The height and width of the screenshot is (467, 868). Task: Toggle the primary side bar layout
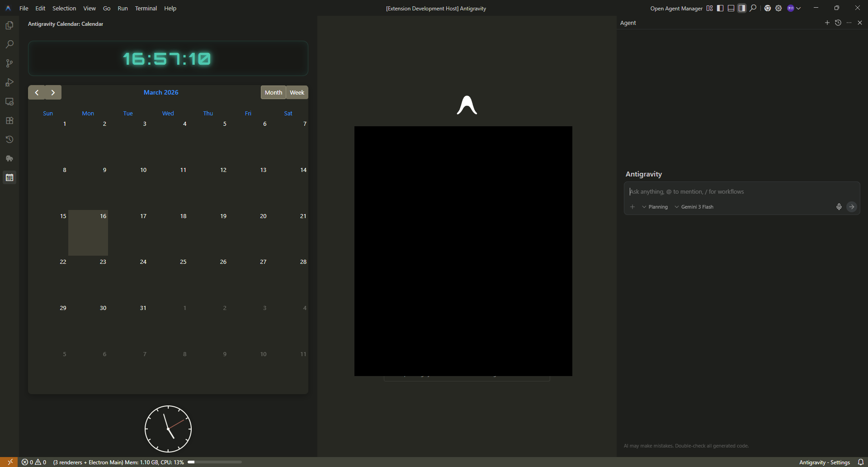[720, 8]
